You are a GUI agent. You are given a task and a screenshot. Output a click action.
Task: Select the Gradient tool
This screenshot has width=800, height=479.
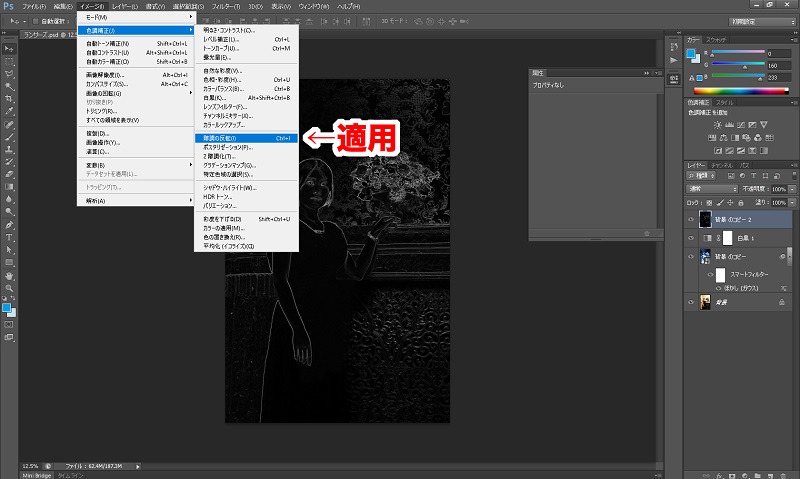[x=9, y=187]
